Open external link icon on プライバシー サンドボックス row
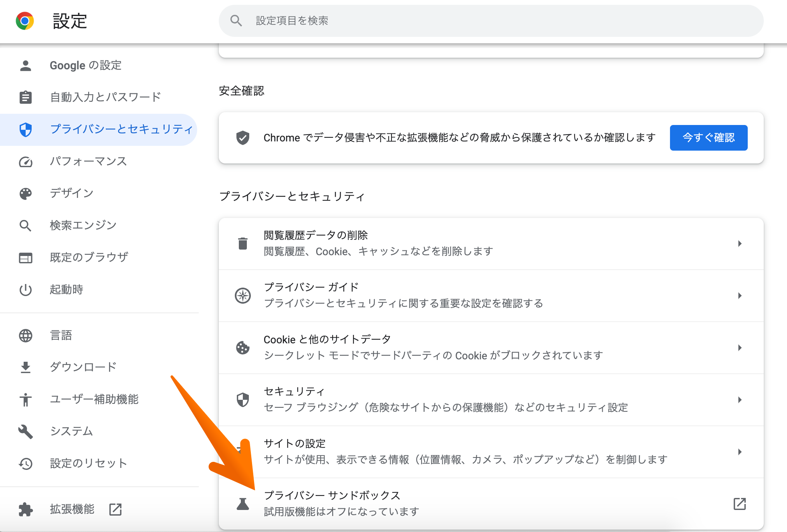 pyautogui.click(x=739, y=504)
